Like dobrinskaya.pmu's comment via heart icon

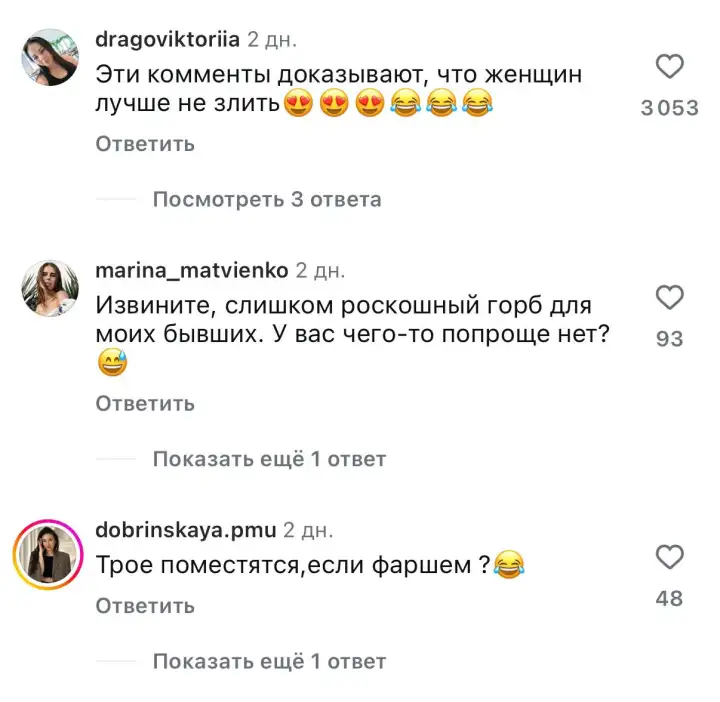669,557
